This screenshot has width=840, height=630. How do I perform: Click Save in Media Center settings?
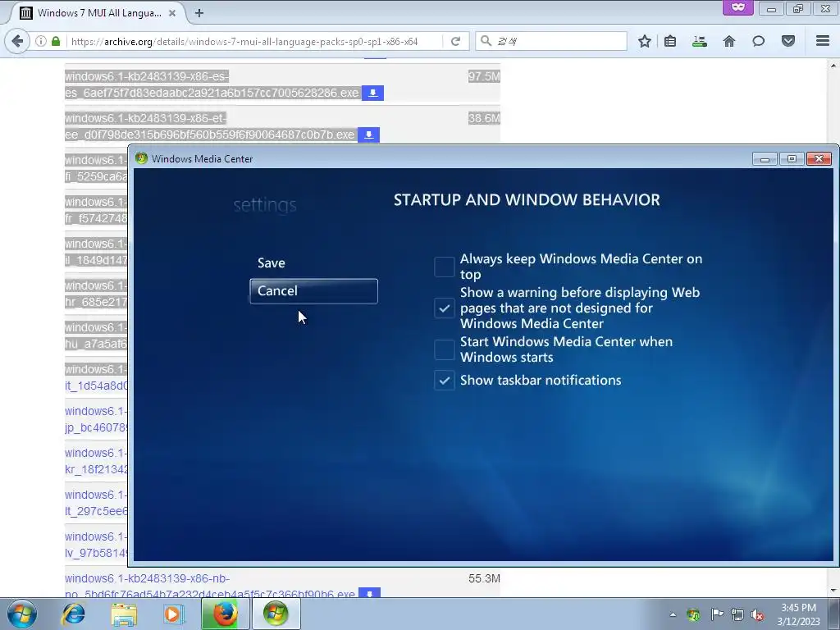point(271,263)
